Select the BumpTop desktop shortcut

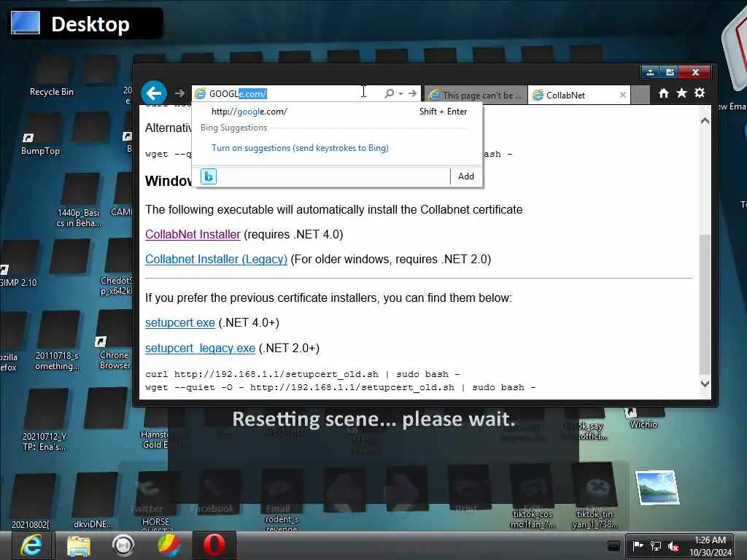(x=41, y=136)
